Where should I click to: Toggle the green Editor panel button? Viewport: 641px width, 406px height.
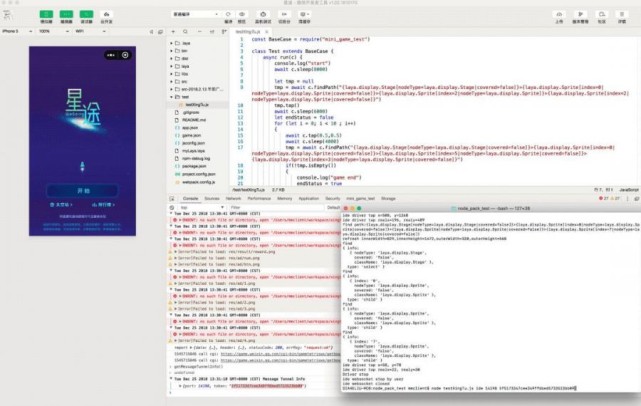coord(66,14)
